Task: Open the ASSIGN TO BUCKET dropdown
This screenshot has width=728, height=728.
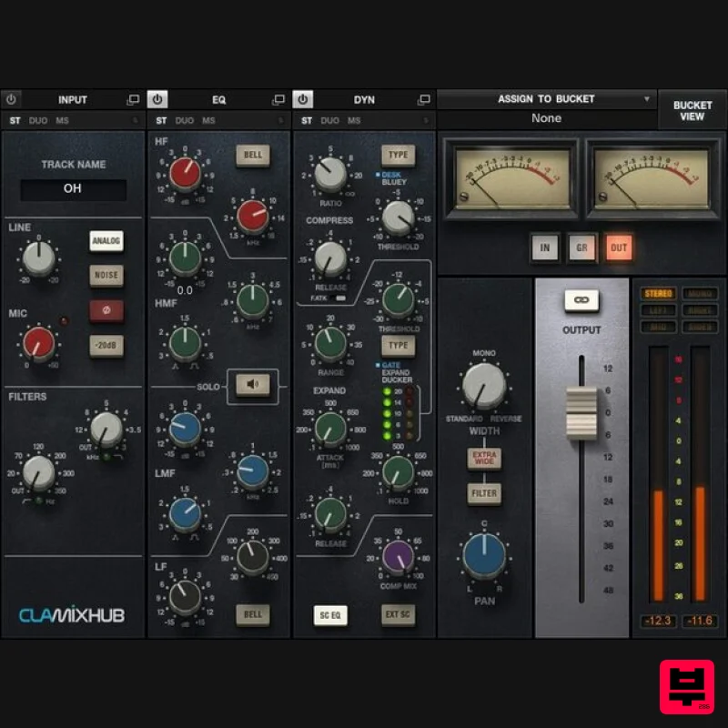Action: click(547, 99)
